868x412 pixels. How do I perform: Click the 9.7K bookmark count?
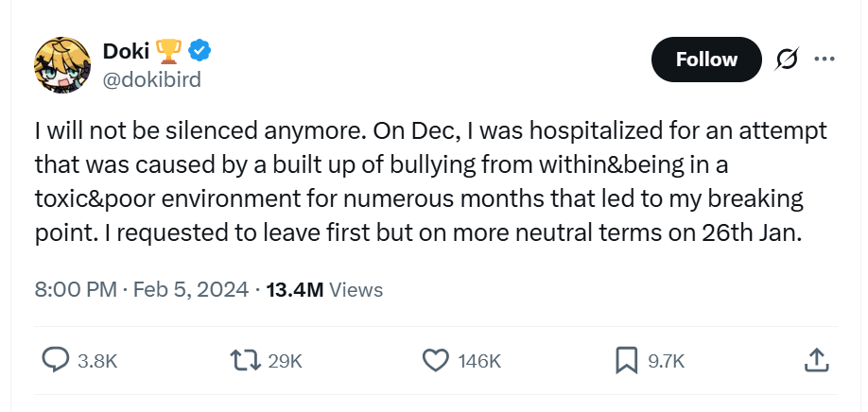tap(665, 361)
